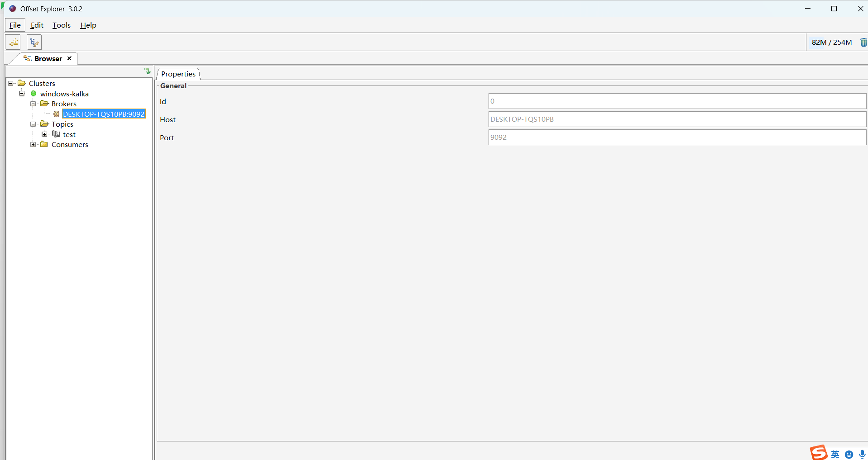Open the Tools menu
This screenshot has height=460, width=868.
[x=62, y=25]
